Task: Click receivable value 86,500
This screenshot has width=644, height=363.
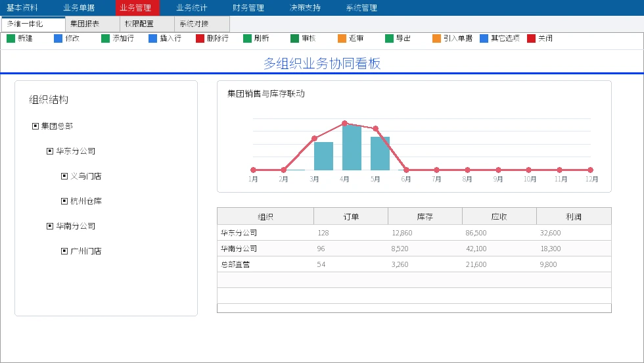Action: click(x=476, y=233)
